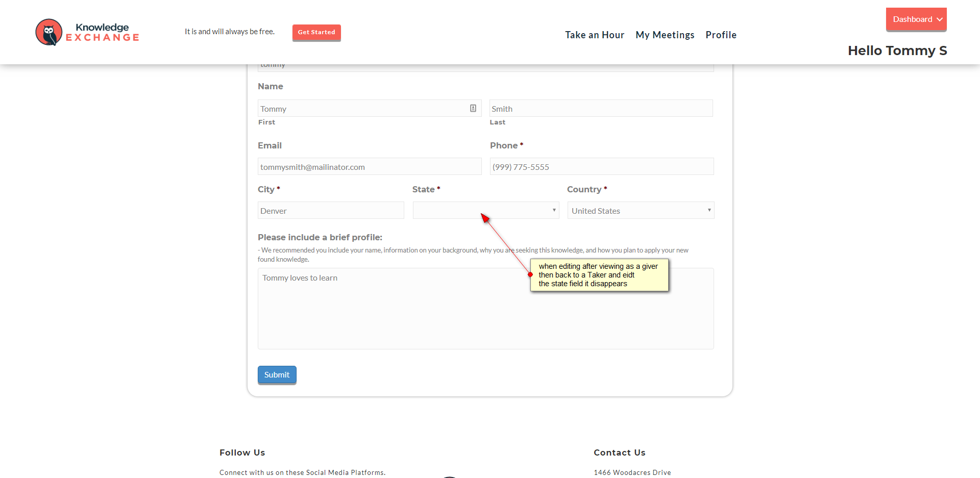Open My Meetings page
Viewport: 980px width, 478px height.
pyautogui.click(x=665, y=35)
